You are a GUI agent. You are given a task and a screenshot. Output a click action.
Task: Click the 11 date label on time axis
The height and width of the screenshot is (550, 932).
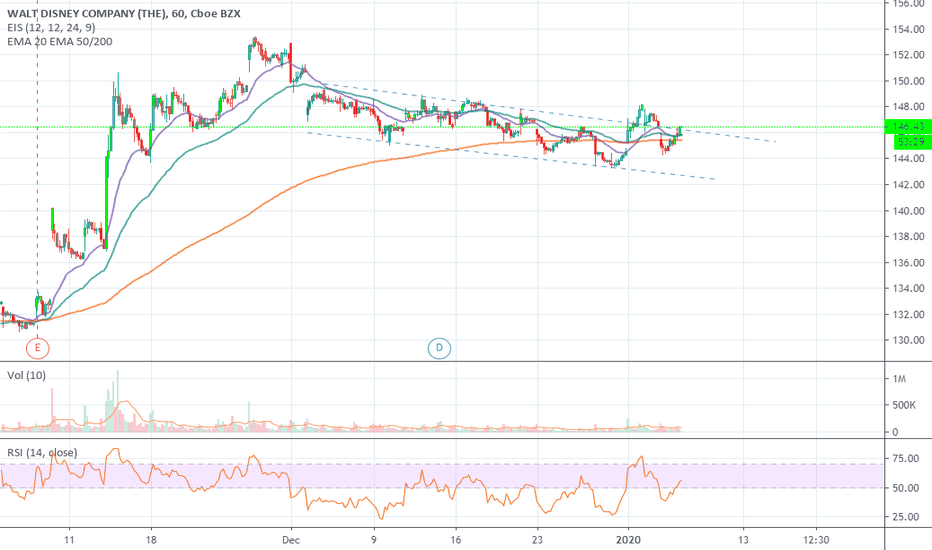(x=69, y=540)
